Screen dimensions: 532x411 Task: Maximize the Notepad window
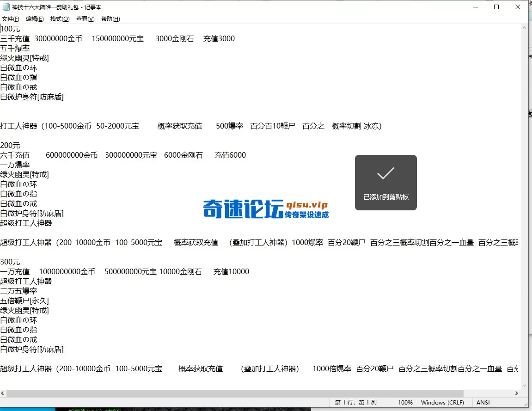click(496, 7)
